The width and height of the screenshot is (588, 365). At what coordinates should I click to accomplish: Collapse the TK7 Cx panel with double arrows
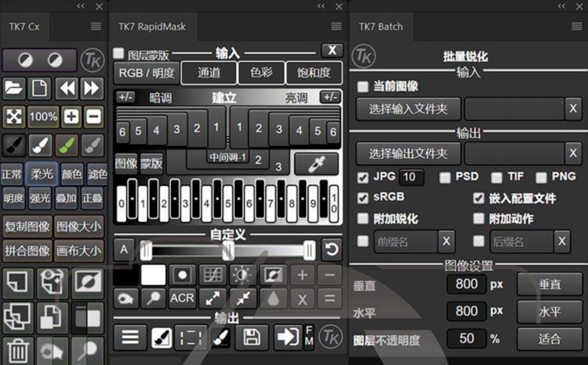point(81,6)
